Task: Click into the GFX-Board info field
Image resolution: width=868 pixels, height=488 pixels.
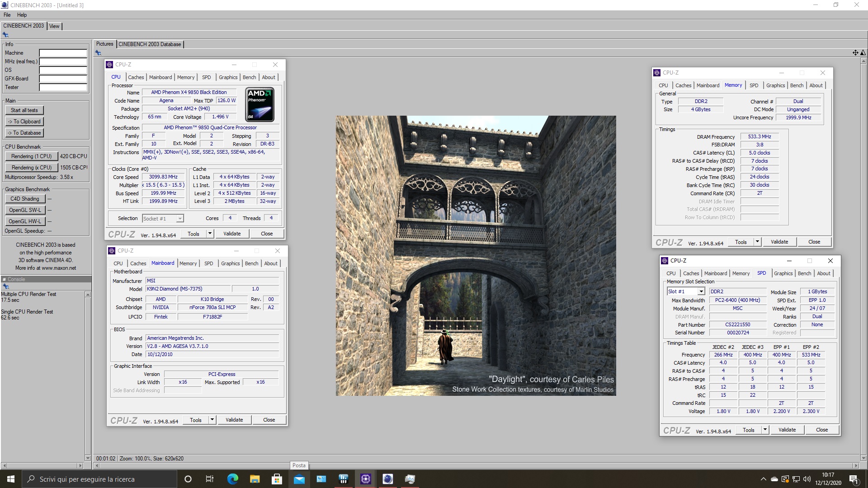Action: [x=63, y=79]
